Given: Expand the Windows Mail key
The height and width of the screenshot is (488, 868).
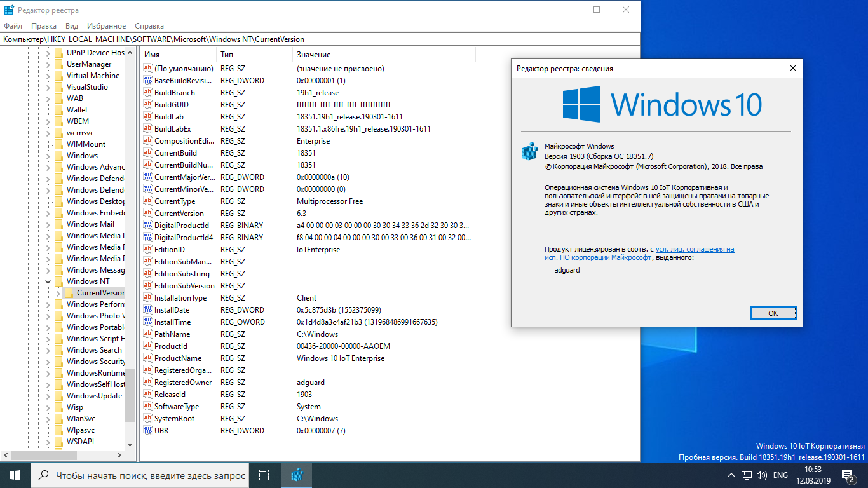Looking at the screenshot, I should pyautogui.click(x=48, y=224).
